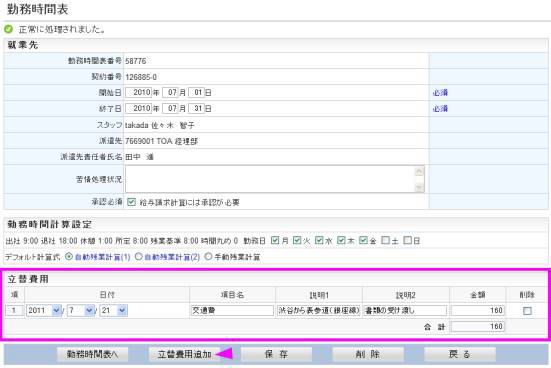Click the green success check icon
Viewport: 551px width, 368px height.
tap(8, 29)
